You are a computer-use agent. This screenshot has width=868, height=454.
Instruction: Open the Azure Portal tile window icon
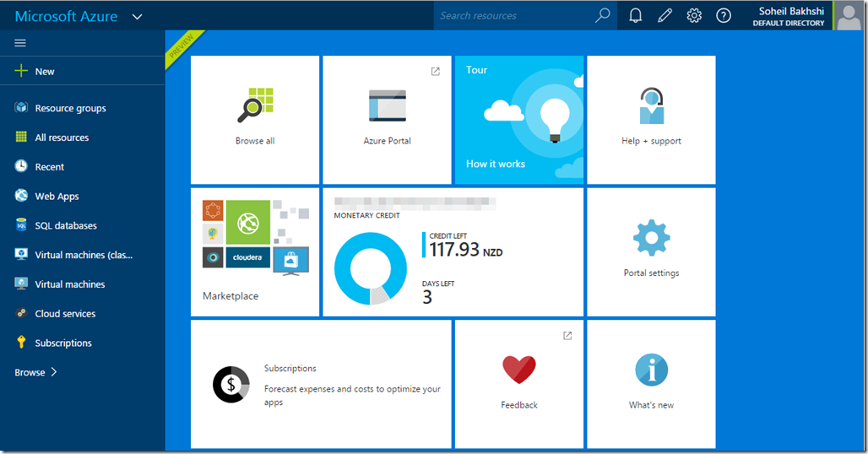pyautogui.click(x=388, y=105)
